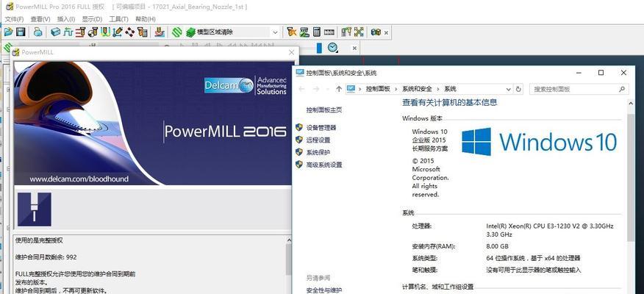Expand address bar history dropdown in System window
This screenshot has width=644, height=294.
pyautogui.click(x=509, y=89)
